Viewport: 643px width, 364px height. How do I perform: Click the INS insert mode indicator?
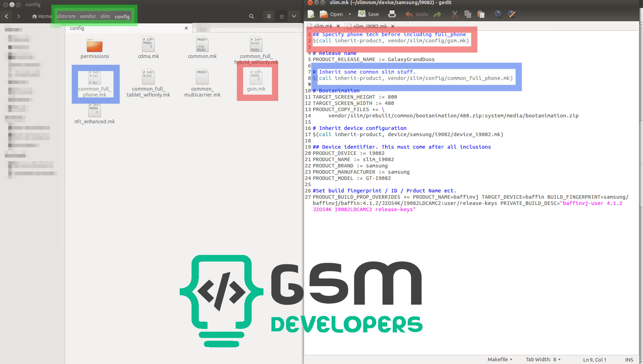[x=629, y=360]
